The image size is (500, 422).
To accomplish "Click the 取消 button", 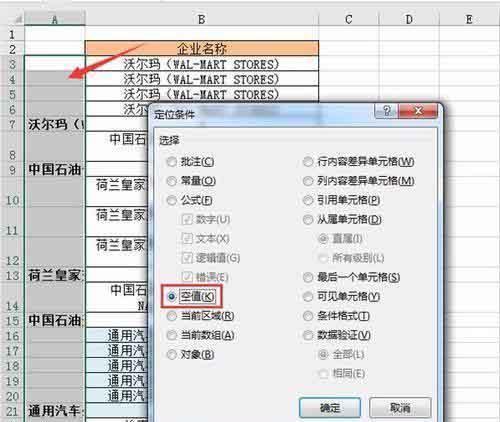I will (400, 408).
